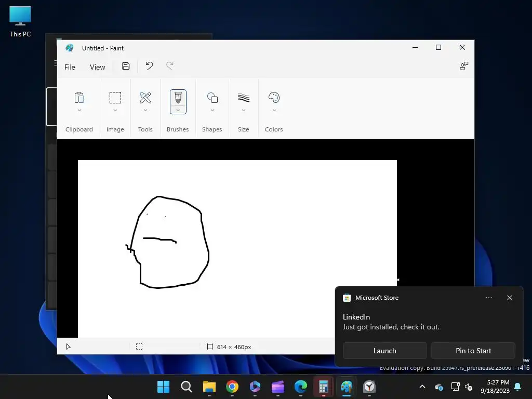Open the Tools pencil and eraser icon
Image resolution: width=532 pixels, height=399 pixels.
coord(145,98)
